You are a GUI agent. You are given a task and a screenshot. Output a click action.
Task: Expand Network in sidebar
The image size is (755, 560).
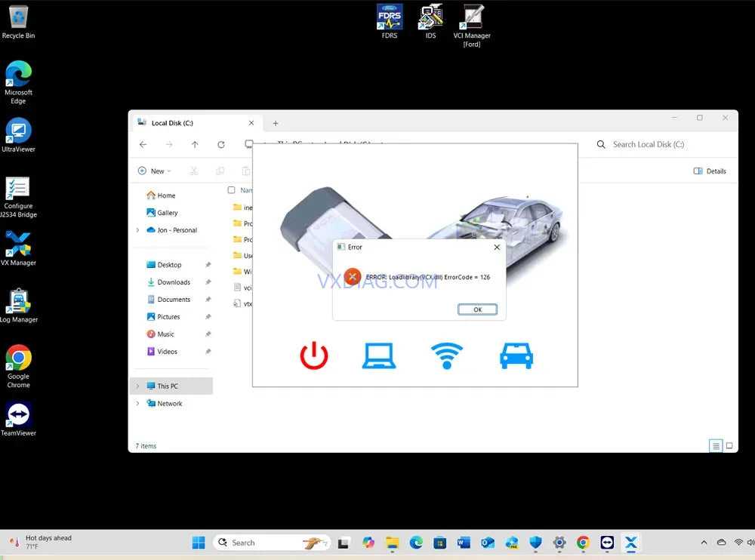(137, 404)
